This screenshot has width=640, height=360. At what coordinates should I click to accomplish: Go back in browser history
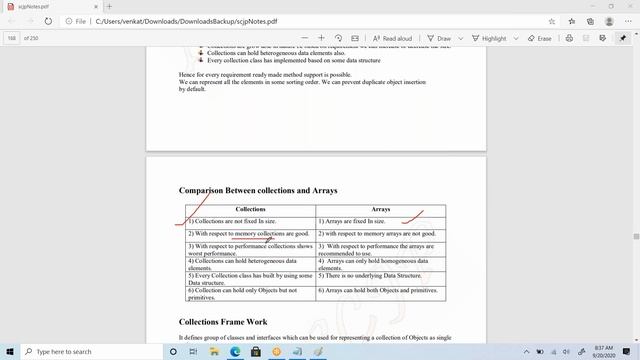[11, 21]
